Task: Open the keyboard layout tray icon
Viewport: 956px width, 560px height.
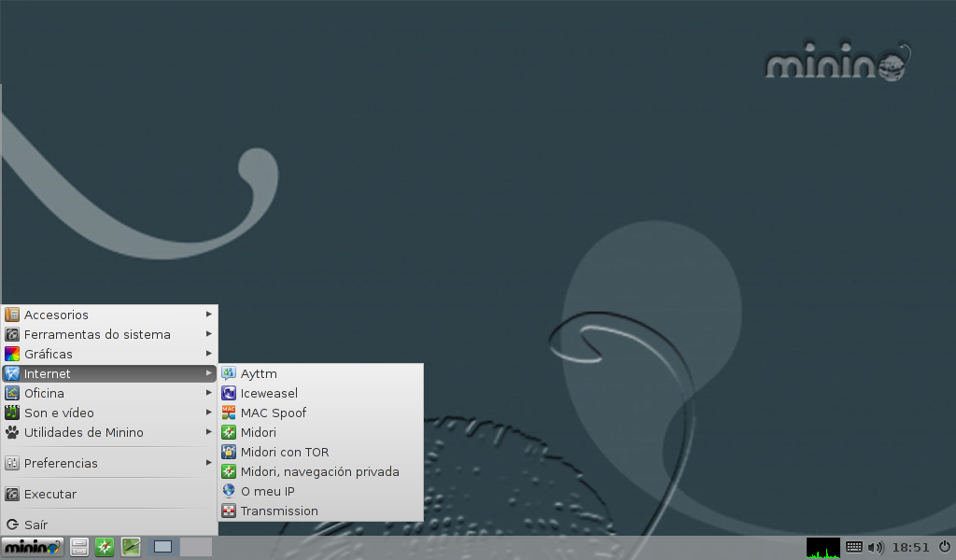Action: (x=854, y=547)
